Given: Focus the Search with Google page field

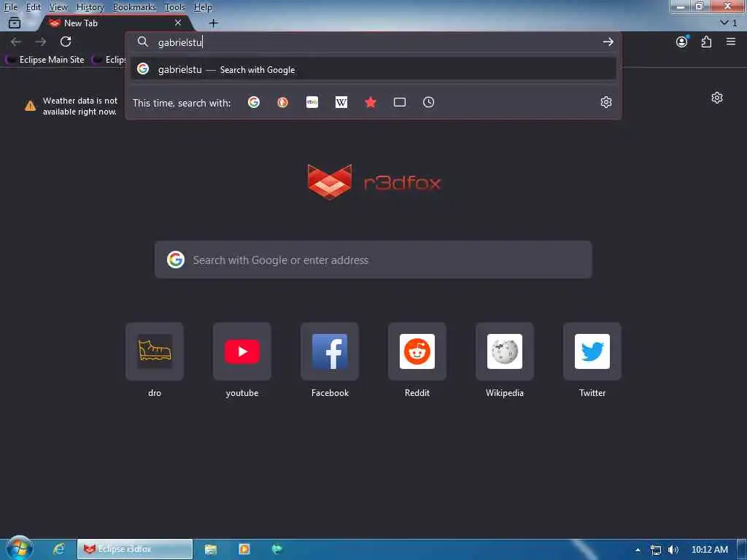Looking at the screenshot, I should point(373,260).
